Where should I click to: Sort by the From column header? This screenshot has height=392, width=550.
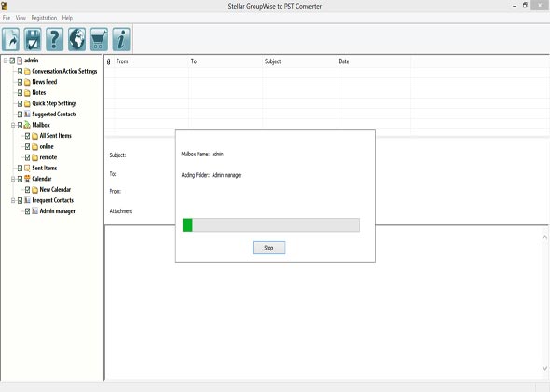pyautogui.click(x=151, y=61)
